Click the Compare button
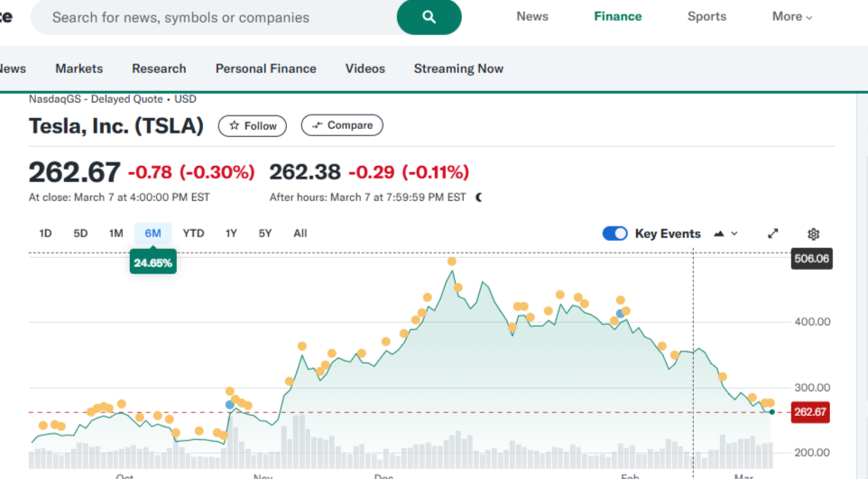The width and height of the screenshot is (868, 479). point(342,125)
